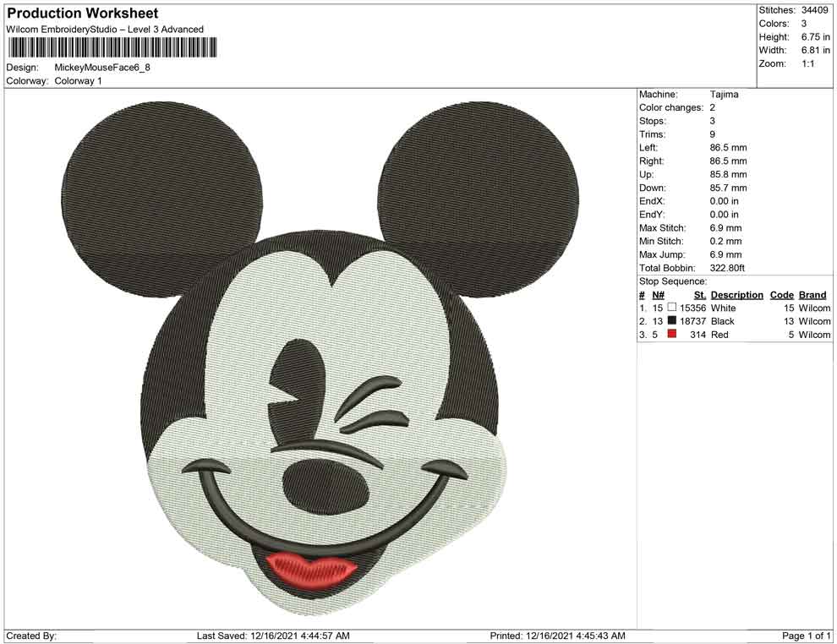This screenshot has height=644, width=837.
Task: Click the zoom value "1:1"
Action: pos(808,63)
